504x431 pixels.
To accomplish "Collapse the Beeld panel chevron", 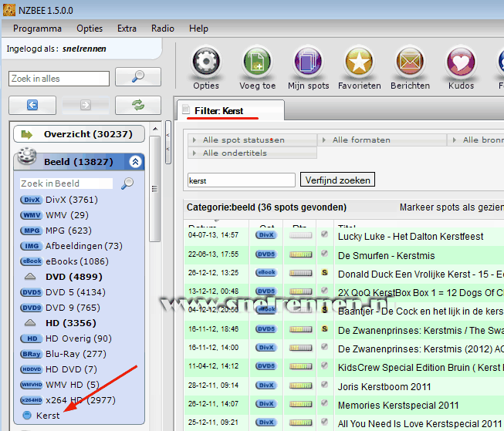I will (135, 162).
